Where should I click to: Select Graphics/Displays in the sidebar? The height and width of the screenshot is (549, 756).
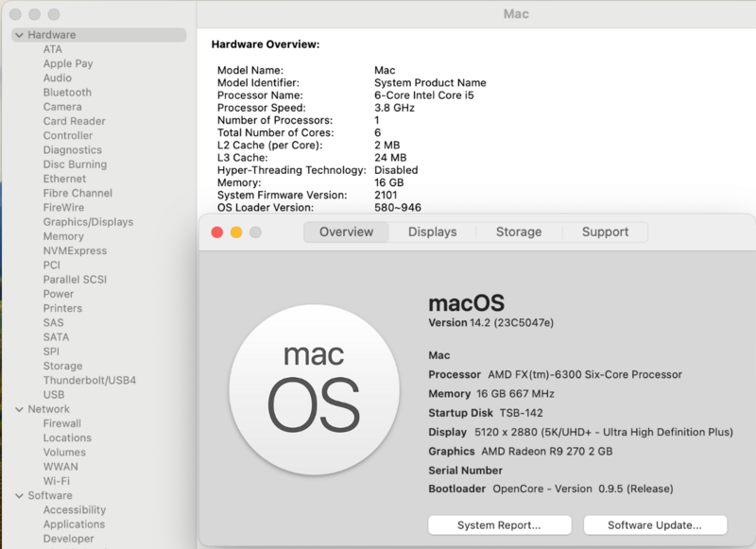coord(88,222)
